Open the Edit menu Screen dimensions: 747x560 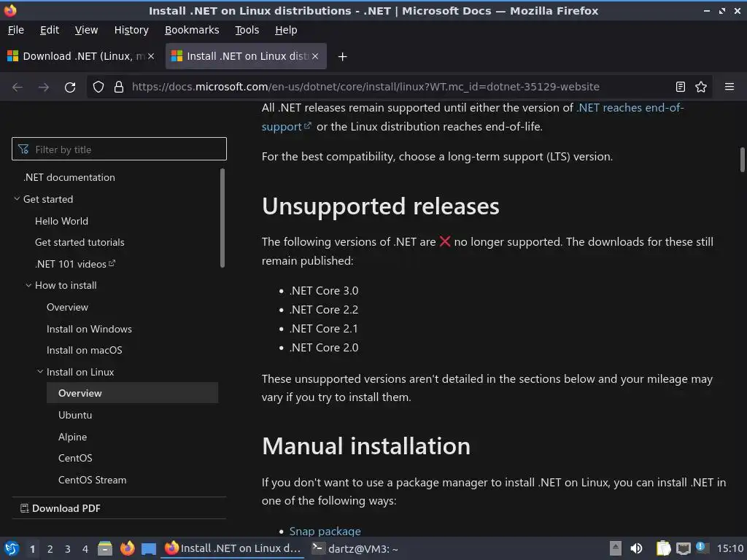click(50, 30)
